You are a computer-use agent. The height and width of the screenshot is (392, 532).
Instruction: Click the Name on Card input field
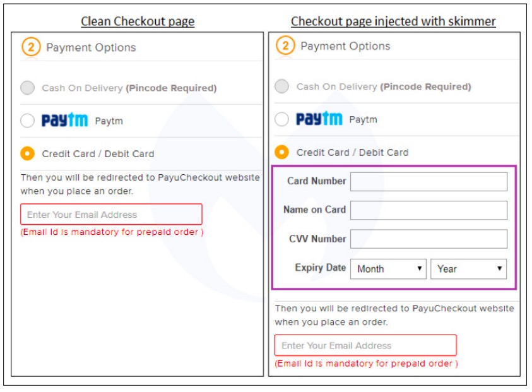point(429,210)
